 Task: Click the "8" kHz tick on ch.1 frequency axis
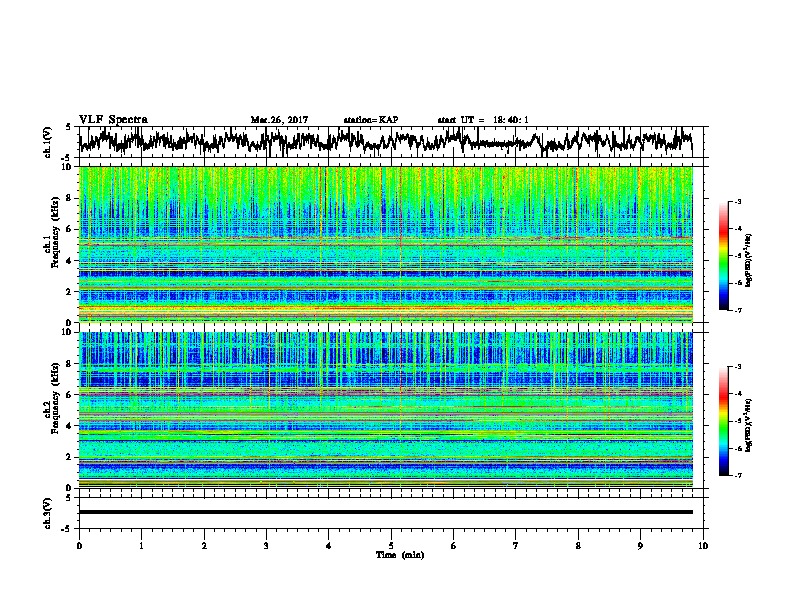pos(70,198)
